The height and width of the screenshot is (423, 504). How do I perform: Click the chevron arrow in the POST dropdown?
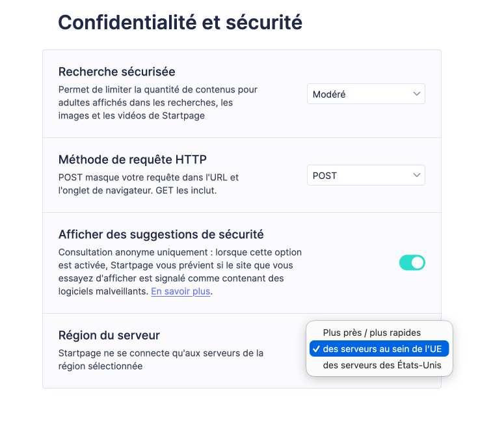point(417,175)
